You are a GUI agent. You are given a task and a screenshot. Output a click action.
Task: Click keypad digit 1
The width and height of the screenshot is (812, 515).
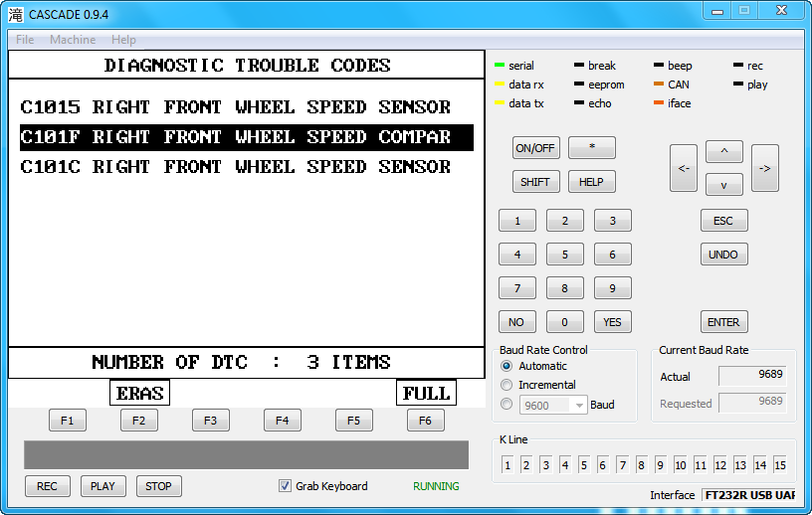point(517,221)
